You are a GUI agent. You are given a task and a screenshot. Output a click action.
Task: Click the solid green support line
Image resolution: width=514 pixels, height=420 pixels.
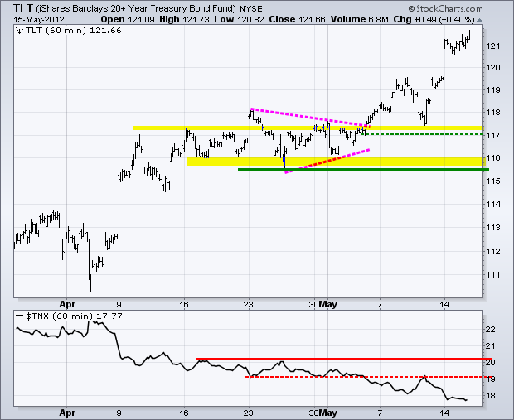click(364, 169)
